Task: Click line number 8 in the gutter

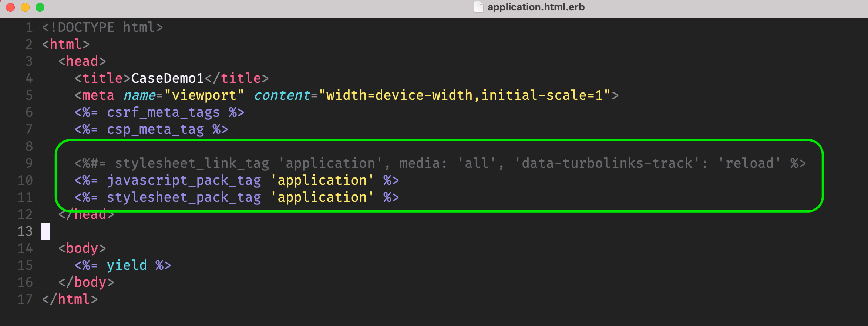Action: (29, 146)
